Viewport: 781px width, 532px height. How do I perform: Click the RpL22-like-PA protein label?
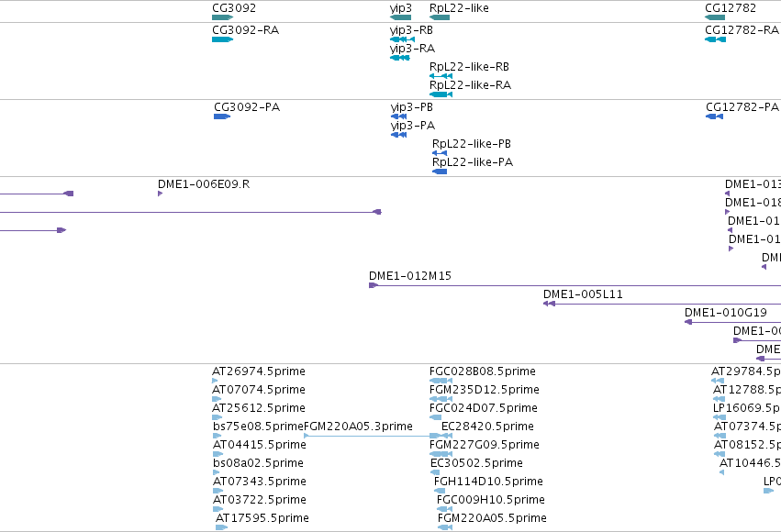click(473, 162)
